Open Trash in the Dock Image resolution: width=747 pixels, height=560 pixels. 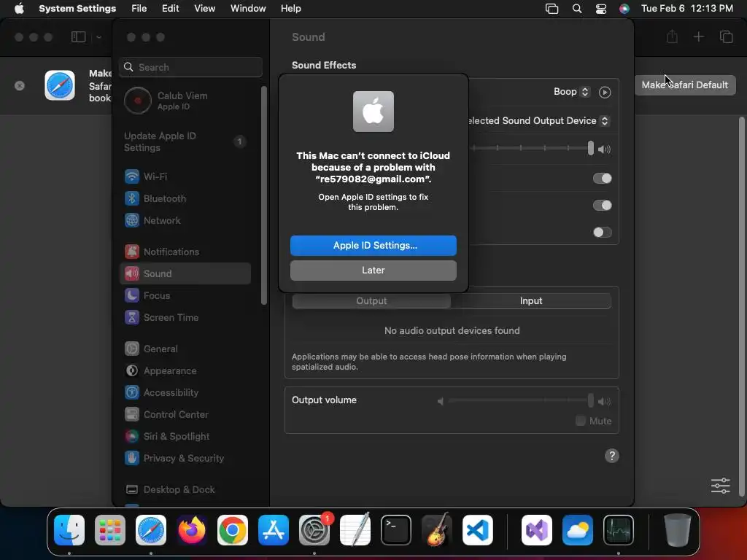click(x=678, y=530)
